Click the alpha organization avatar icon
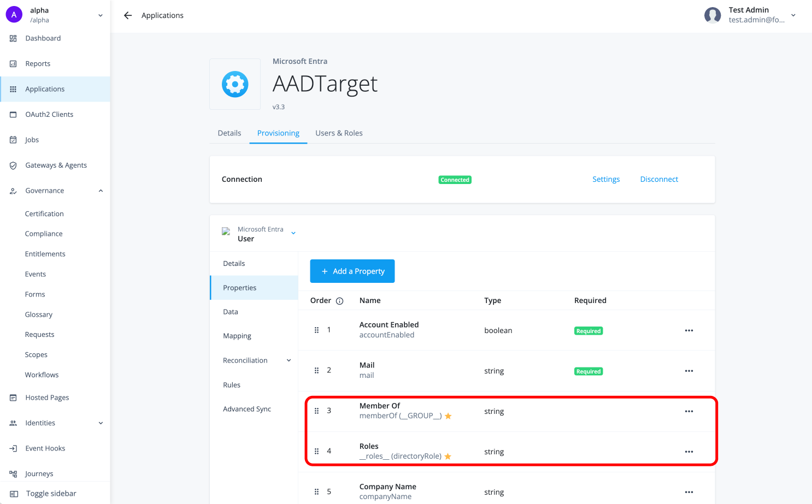Viewport: 812px width, 504px height. (x=14, y=14)
